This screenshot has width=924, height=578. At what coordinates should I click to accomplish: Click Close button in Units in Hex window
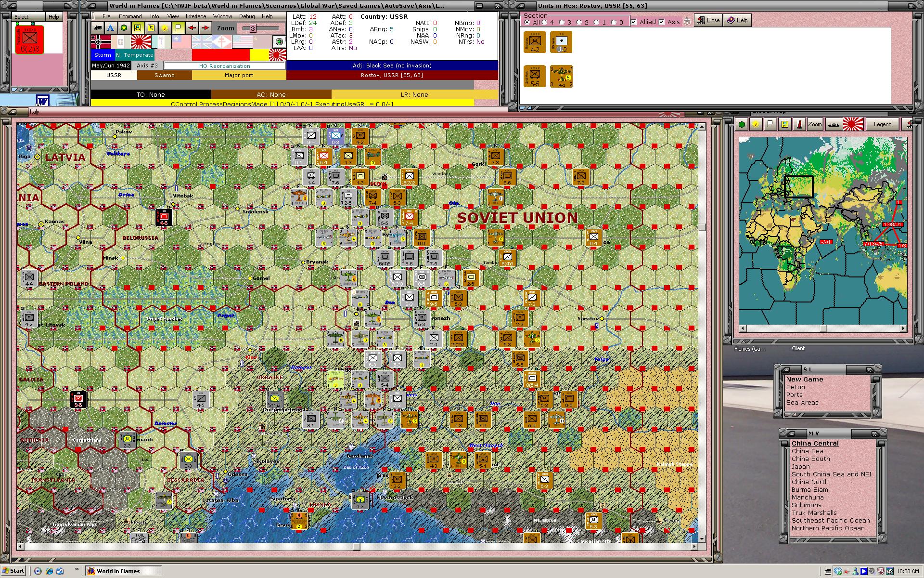tap(708, 20)
